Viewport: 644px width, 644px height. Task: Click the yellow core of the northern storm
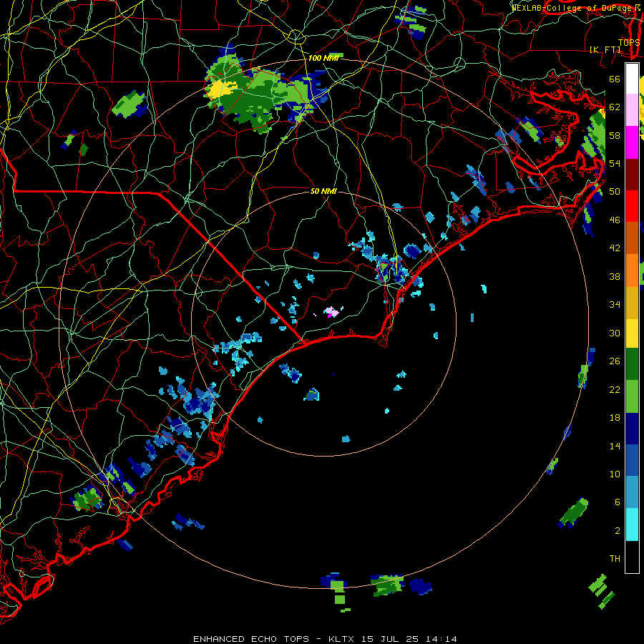[x=220, y=90]
